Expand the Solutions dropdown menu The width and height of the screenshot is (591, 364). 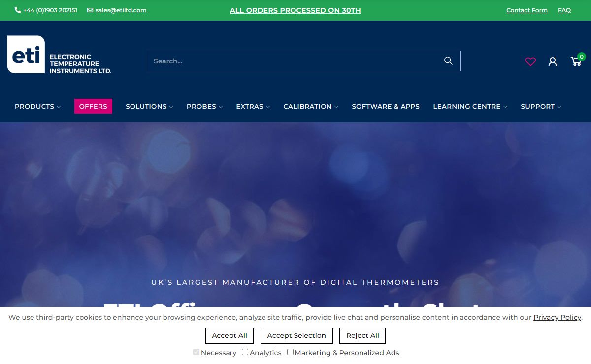149,106
